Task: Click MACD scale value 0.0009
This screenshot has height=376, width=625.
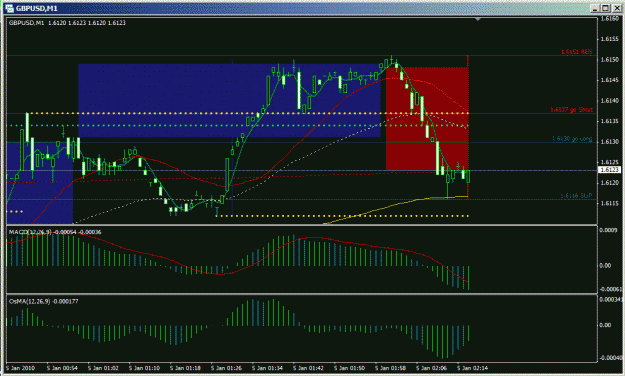Action: tap(608, 230)
